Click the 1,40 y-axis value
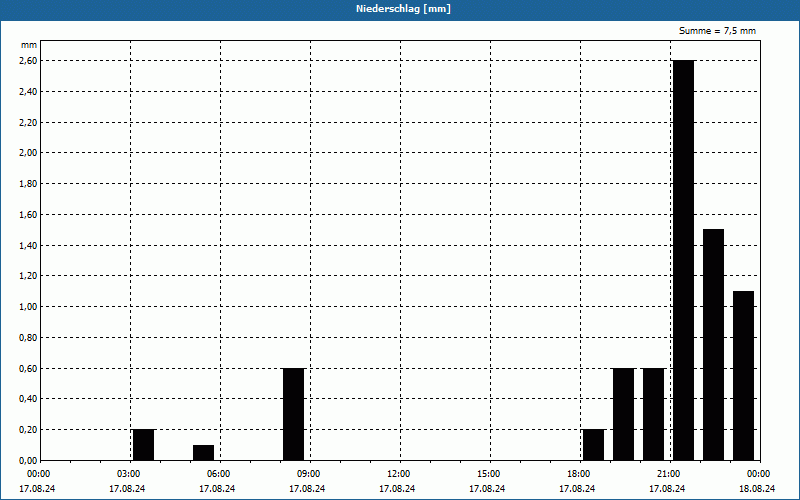Image resolution: width=800 pixels, height=500 pixels. (28, 245)
